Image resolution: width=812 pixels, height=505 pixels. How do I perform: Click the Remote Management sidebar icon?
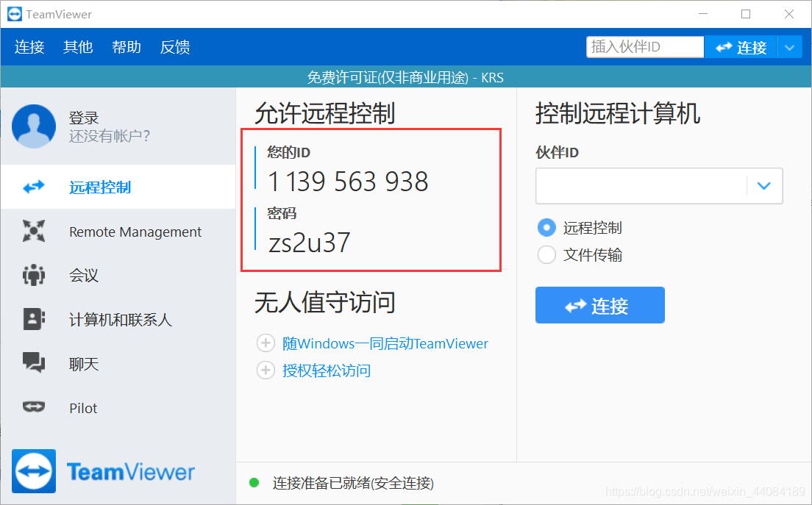pyautogui.click(x=34, y=231)
